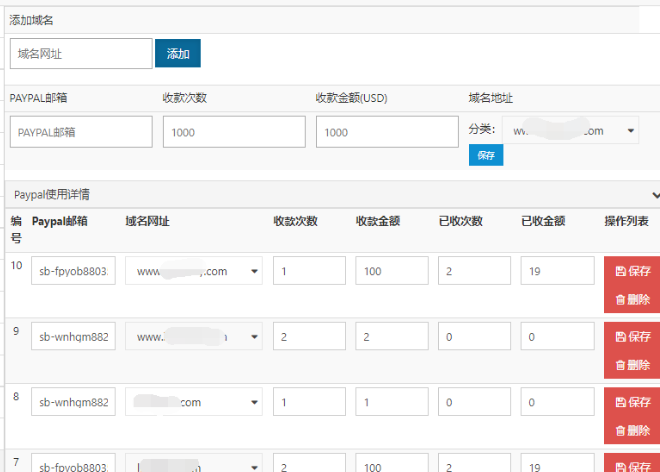Screen dimensions: 660x472
Task: Collapse the Paypal使用详情 panel chevron
Action: pyautogui.click(x=655, y=194)
